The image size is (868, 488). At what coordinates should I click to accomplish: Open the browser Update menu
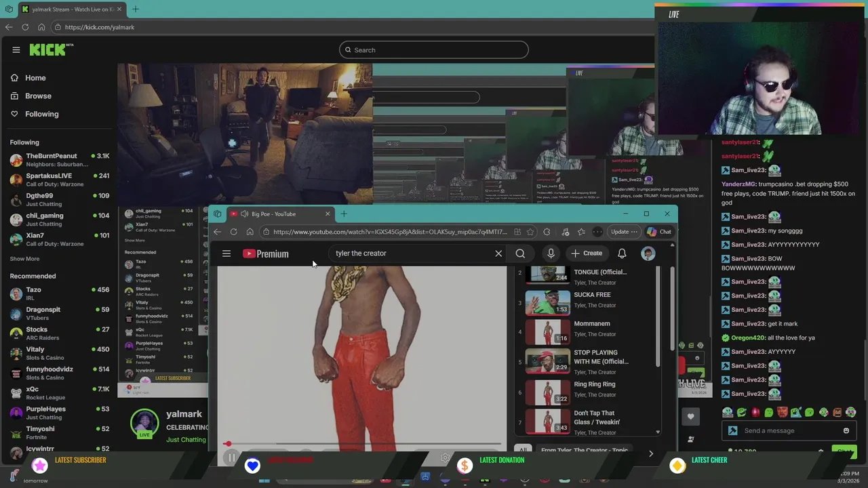pyautogui.click(x=624, y=232)
